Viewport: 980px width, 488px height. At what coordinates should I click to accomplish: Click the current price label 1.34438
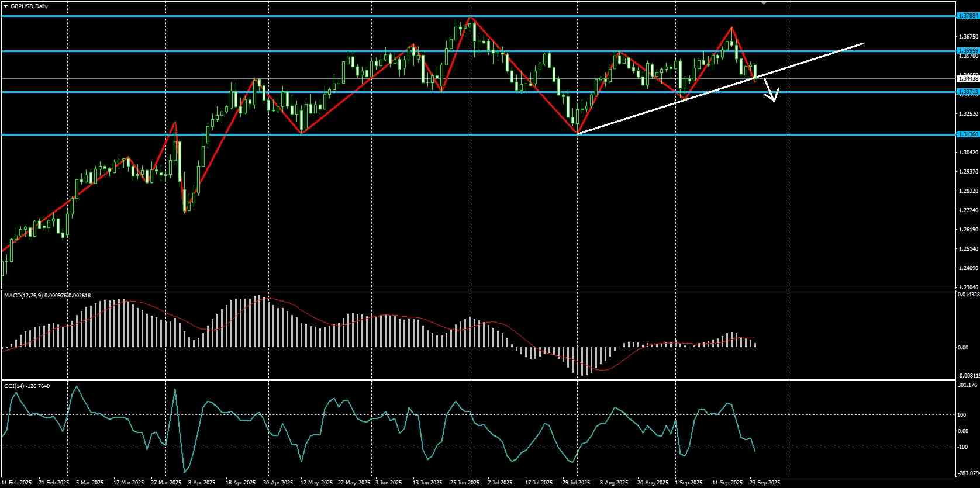[x=968, y=78]
